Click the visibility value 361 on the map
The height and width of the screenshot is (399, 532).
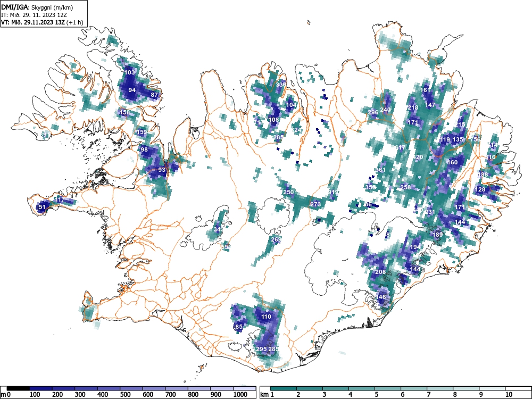pyautogui.click(x=380, y=170)
